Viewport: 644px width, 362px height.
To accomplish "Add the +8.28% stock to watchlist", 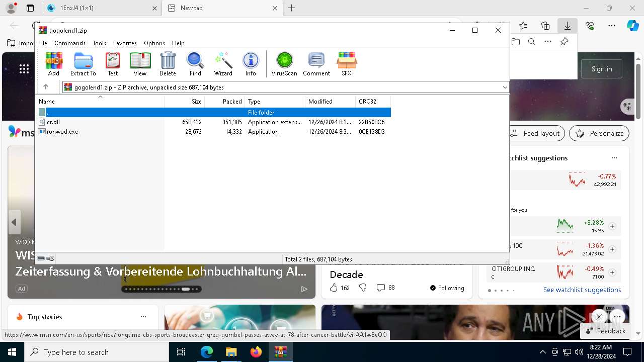I will point(612,226).
